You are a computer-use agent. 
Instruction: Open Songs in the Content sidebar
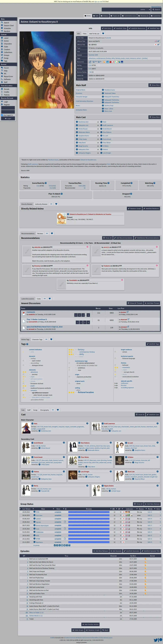6,58
